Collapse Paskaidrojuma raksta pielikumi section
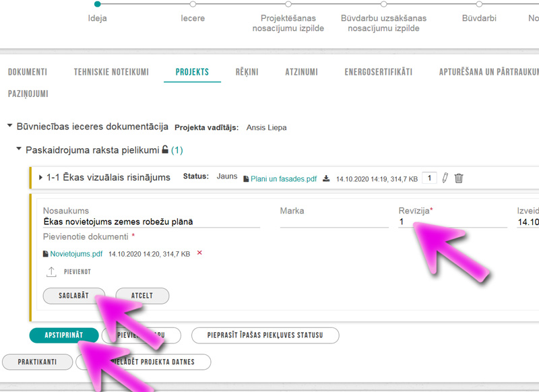 coord(19,150)
